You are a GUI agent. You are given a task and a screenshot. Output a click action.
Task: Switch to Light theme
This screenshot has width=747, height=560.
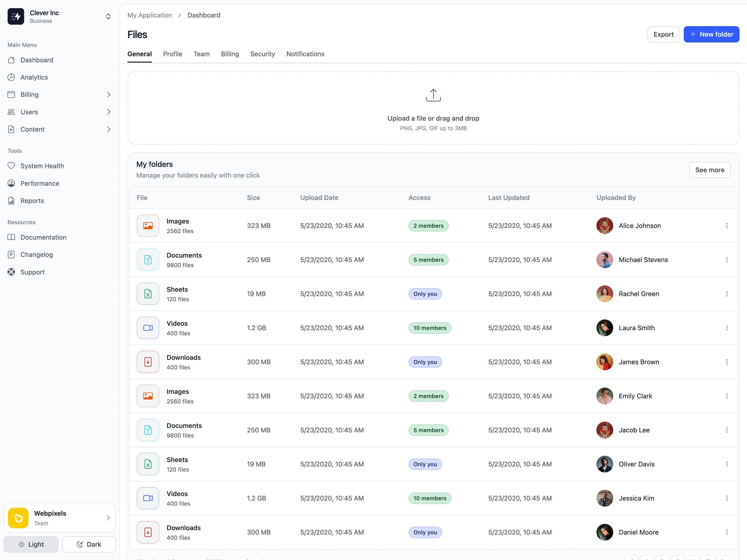click(31, 544)
